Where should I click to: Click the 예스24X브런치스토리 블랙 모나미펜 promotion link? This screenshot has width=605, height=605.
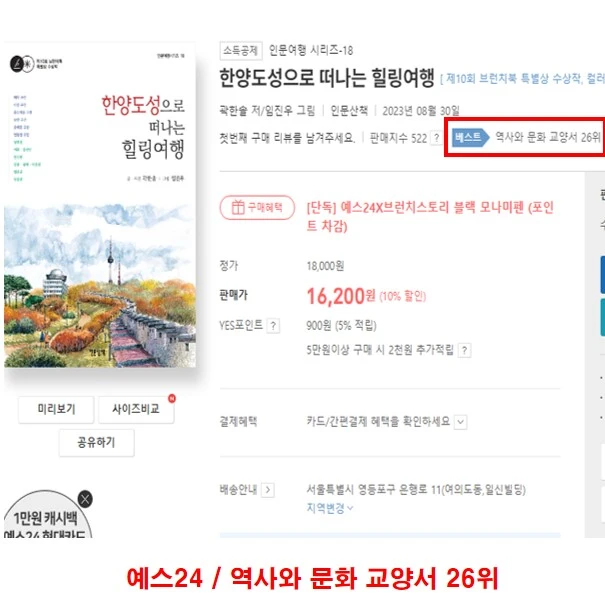pos(430,216)
